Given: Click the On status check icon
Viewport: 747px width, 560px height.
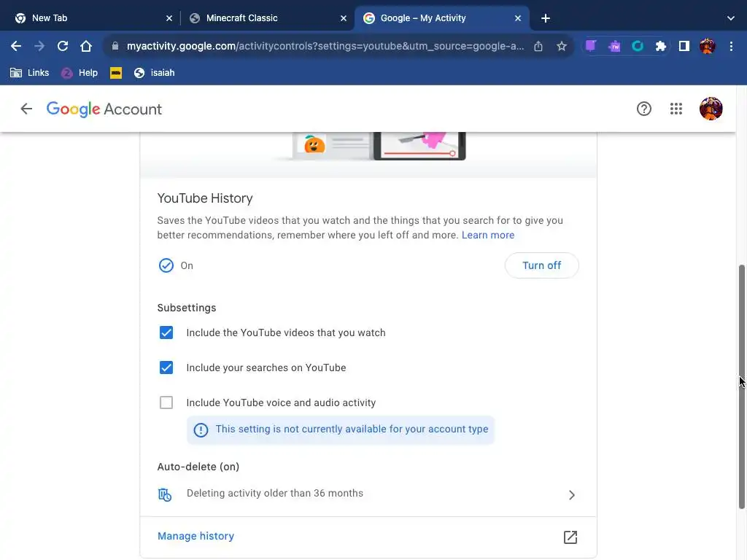Looking at the screenshot, I should (166, 265).
